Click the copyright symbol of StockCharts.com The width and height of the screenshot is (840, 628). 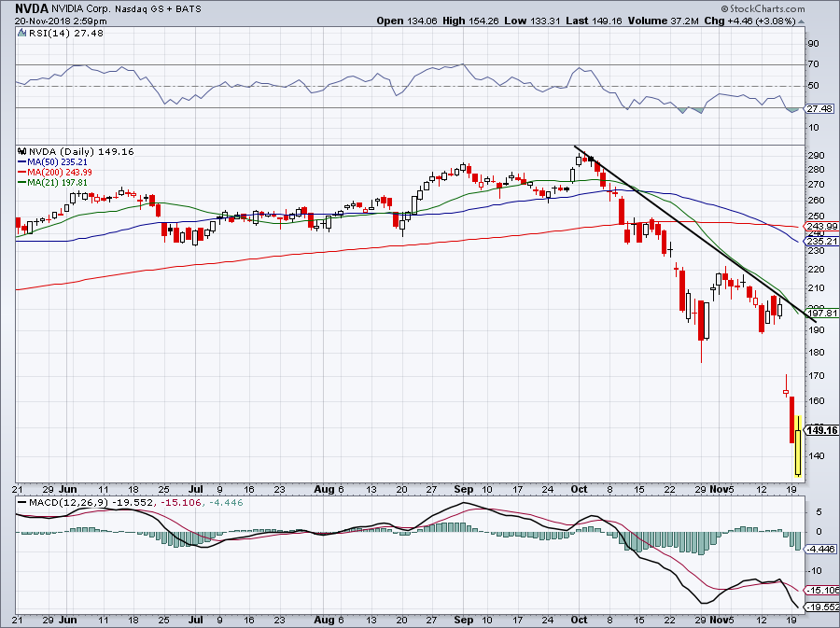(725, 8)
